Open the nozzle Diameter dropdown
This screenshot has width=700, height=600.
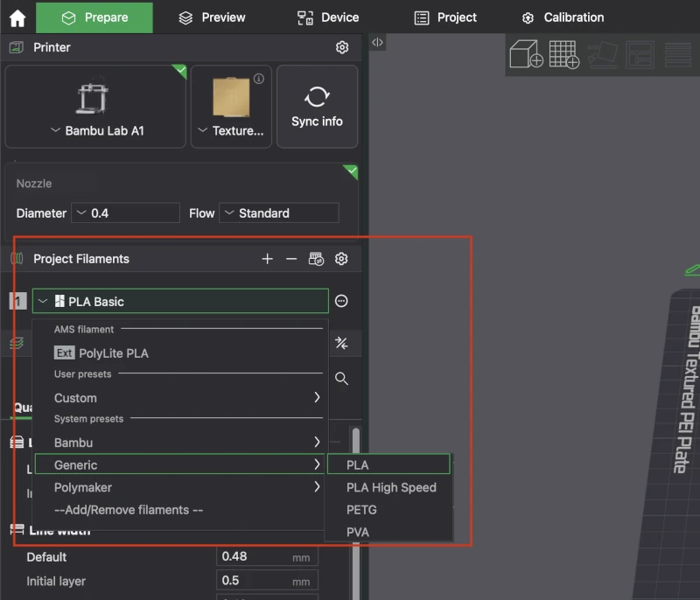(x=125, y=213)
